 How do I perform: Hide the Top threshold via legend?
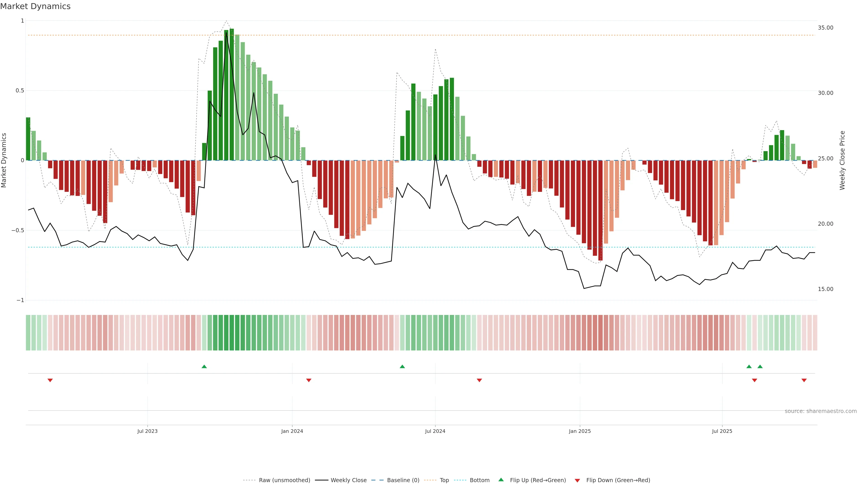[x=444, y=480]
